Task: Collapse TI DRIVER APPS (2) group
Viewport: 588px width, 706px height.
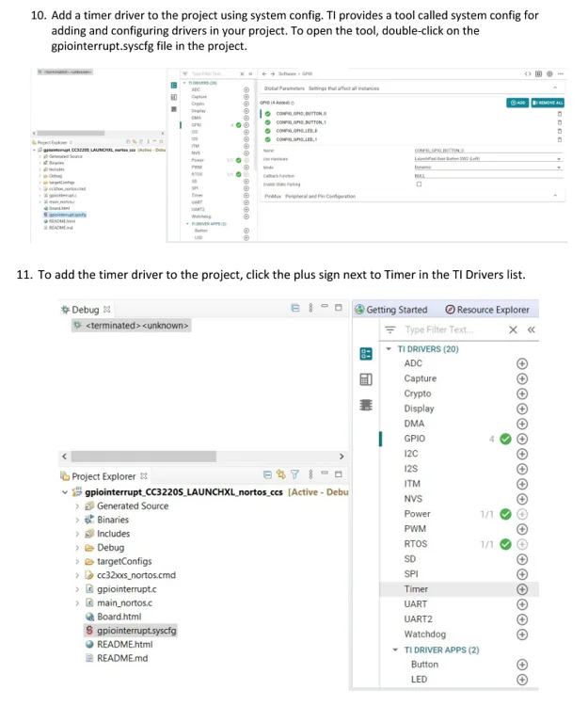Action: pyautogui.click(x=395, y=650)
